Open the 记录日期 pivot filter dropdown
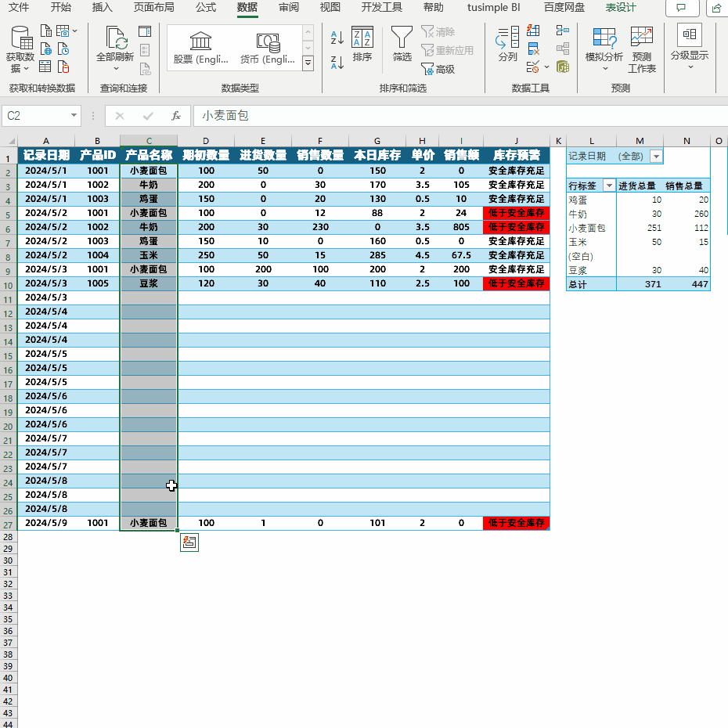 point(655,156)
